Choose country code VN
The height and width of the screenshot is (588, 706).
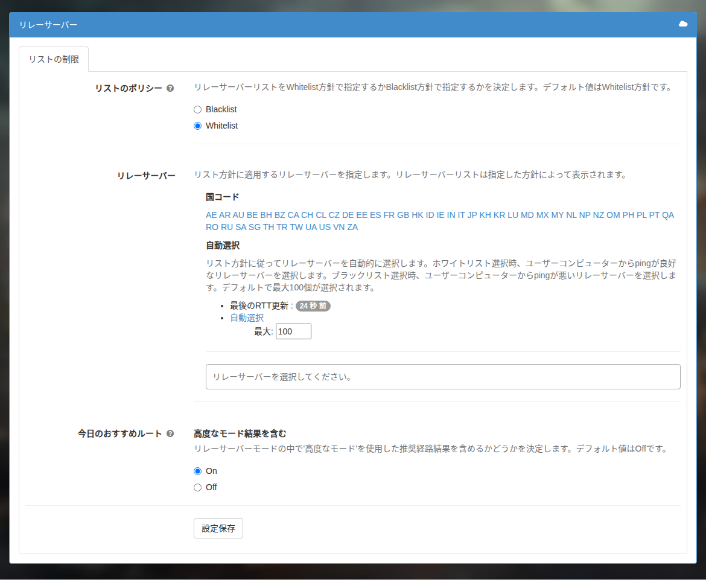click(x=339, y=227)
